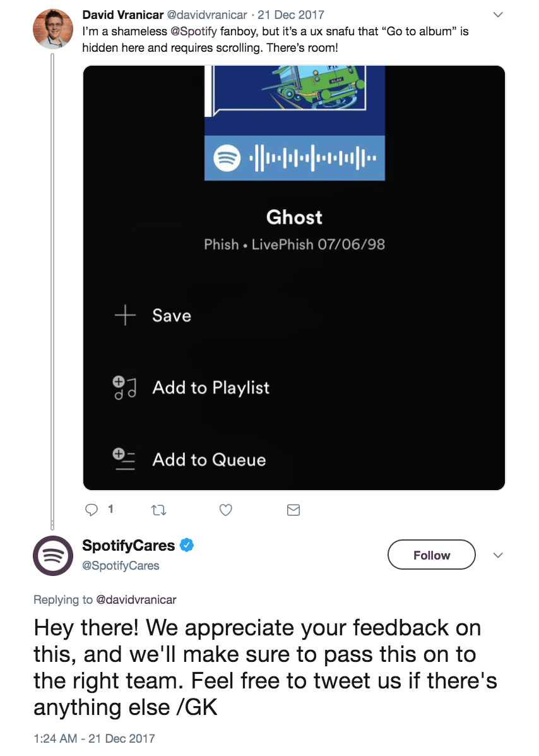
Task: Click the @davidvranicar reply mention link
Action: (x=136, y=599)
